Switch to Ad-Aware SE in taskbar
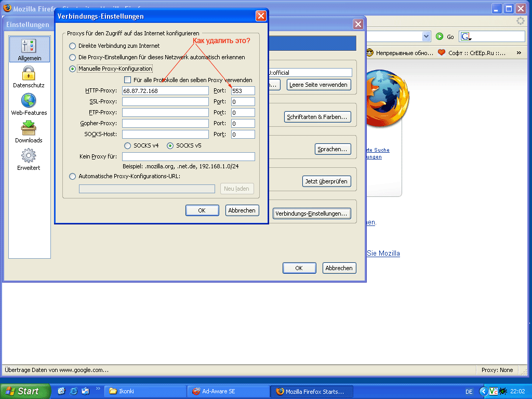Screen dimensions: 532x399 229,391
